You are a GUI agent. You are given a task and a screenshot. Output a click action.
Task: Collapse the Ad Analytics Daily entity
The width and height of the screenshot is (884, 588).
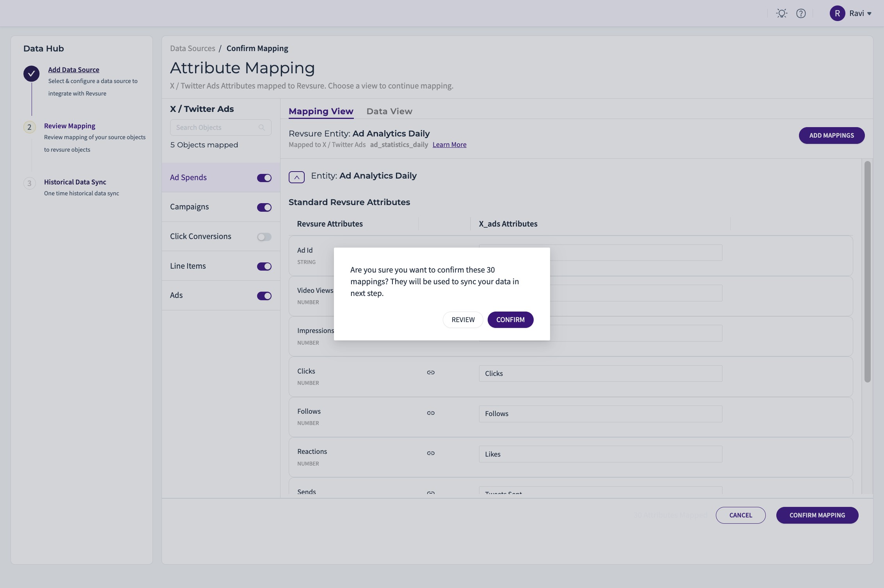click(x=296, y=177)
